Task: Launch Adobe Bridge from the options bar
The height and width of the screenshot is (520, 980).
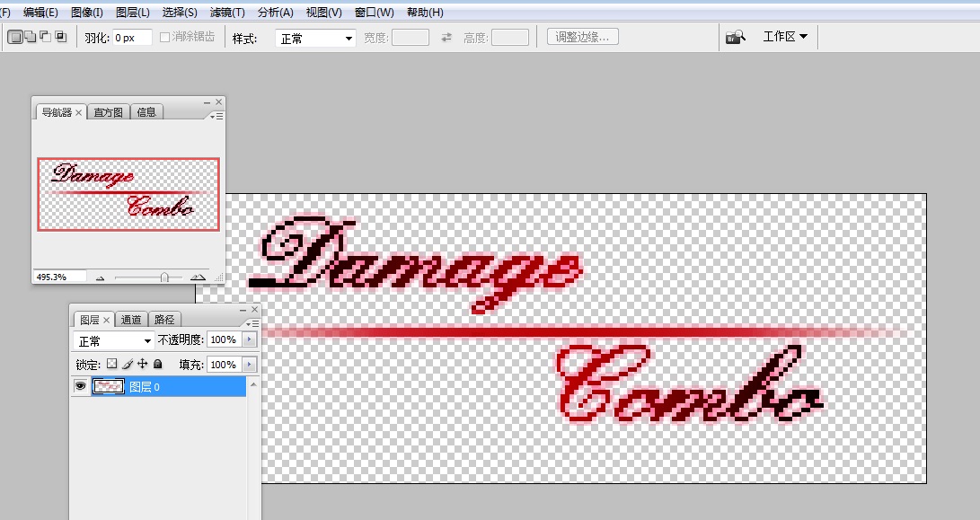Action: [x=736, y=37]
